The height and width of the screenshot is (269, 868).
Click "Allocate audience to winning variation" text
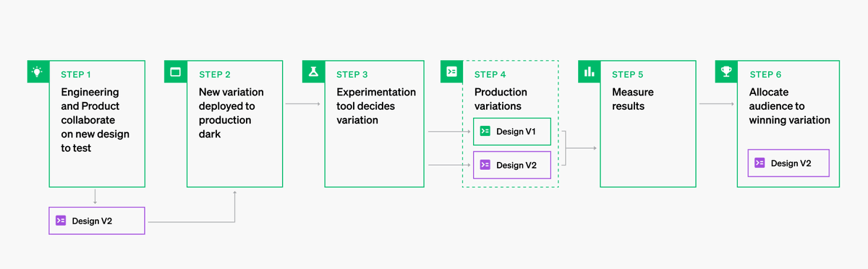pyautogui.click(x=790, y=106)
